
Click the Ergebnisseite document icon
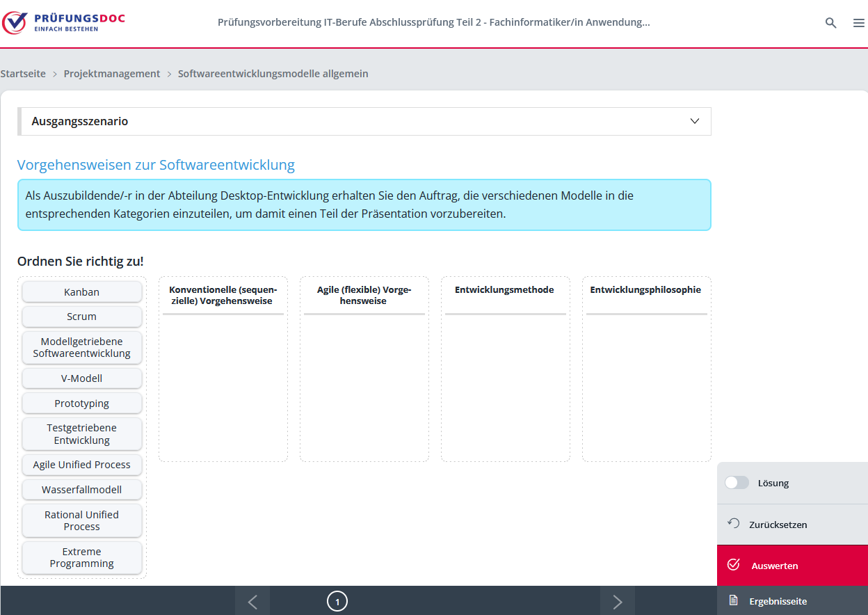[733, 600]
